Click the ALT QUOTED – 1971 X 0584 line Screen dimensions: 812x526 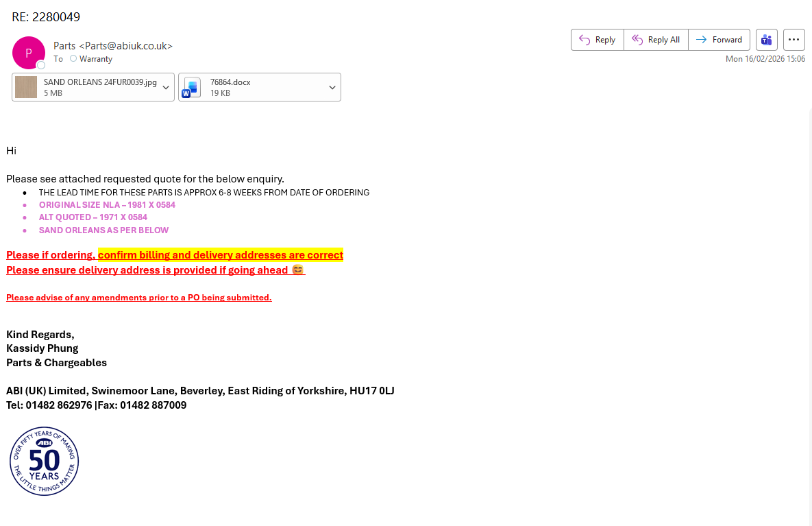[x=93, y=217]
